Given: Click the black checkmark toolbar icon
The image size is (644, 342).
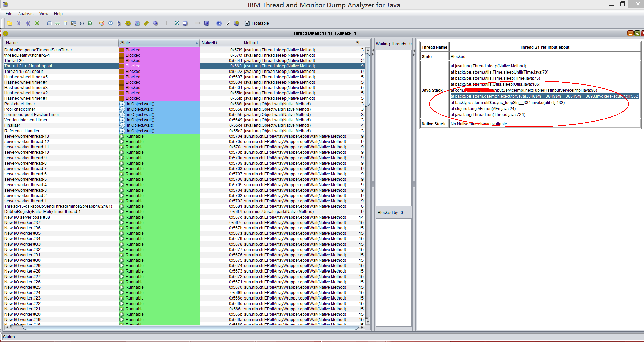Looking at the screenshot, I should [x=228, y=23].
